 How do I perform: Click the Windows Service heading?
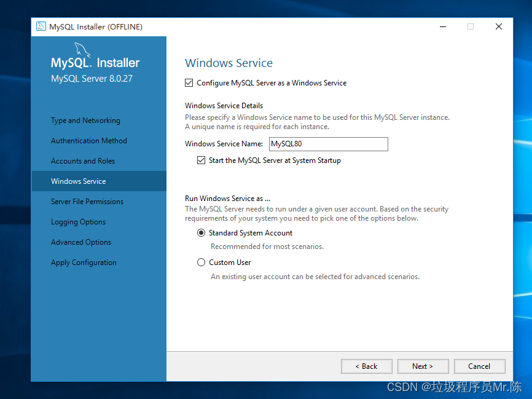[229, 63]
